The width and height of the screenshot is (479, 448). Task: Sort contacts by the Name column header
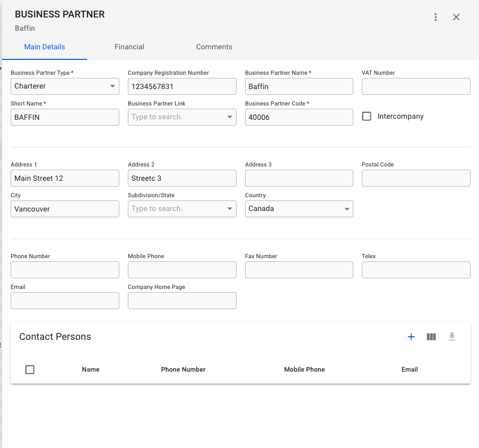tap(91, 370)
